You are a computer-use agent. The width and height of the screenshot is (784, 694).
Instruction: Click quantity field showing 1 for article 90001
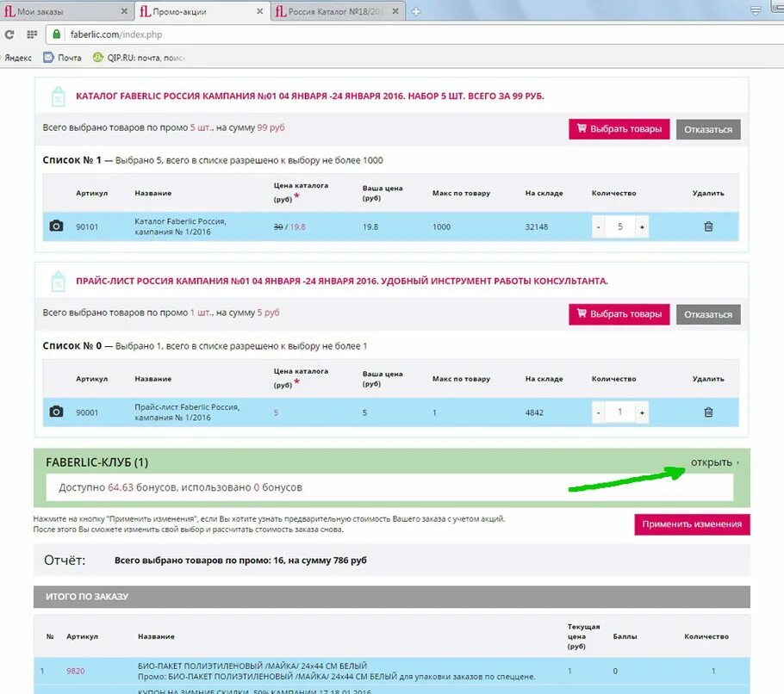(x=620, y=412)
